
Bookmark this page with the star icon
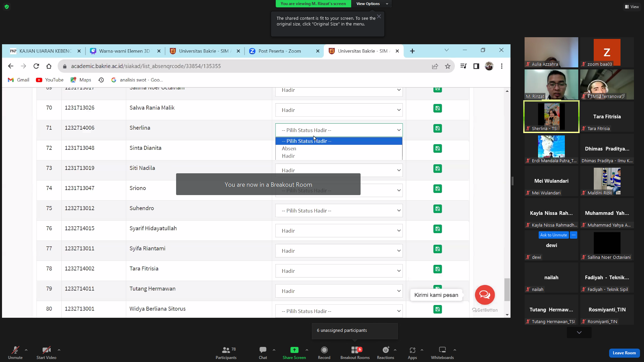point(448,66)
